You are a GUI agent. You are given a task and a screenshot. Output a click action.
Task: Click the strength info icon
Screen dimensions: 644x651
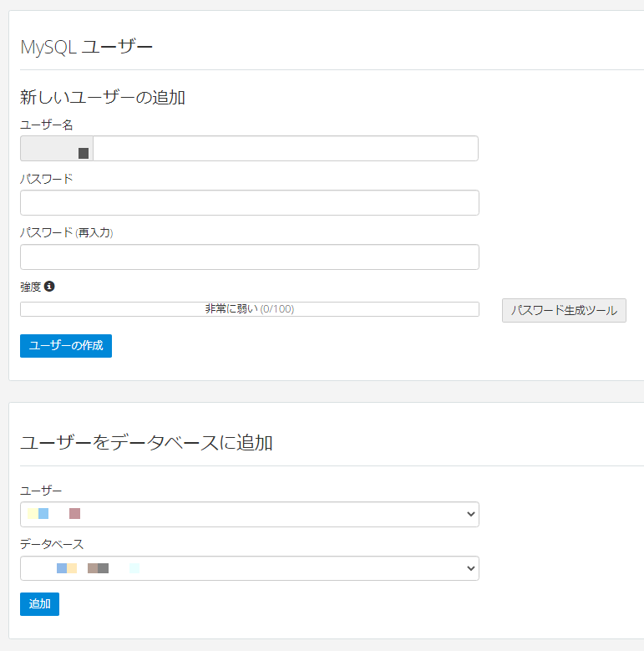(x=49, y=286)
